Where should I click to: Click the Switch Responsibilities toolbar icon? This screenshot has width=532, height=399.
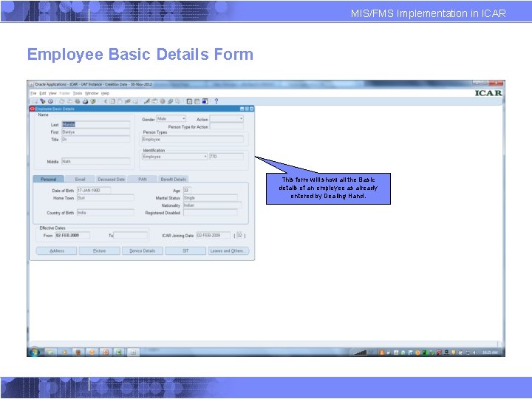(x=78, y=101)
